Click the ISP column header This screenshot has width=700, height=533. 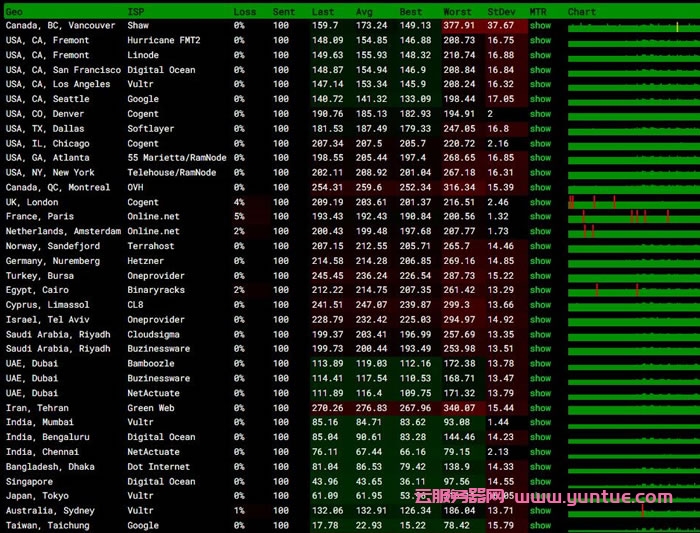coord(135,11)
